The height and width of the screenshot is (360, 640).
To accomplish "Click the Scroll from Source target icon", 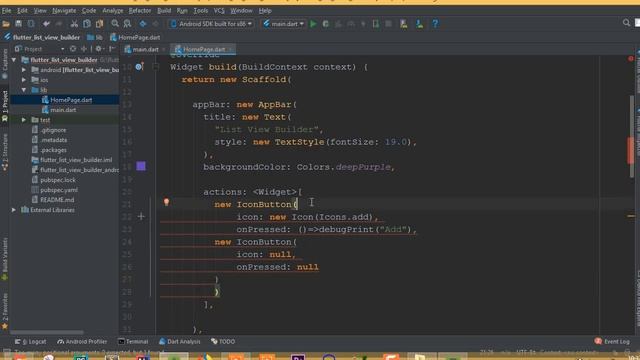I will tap(73, 49).
